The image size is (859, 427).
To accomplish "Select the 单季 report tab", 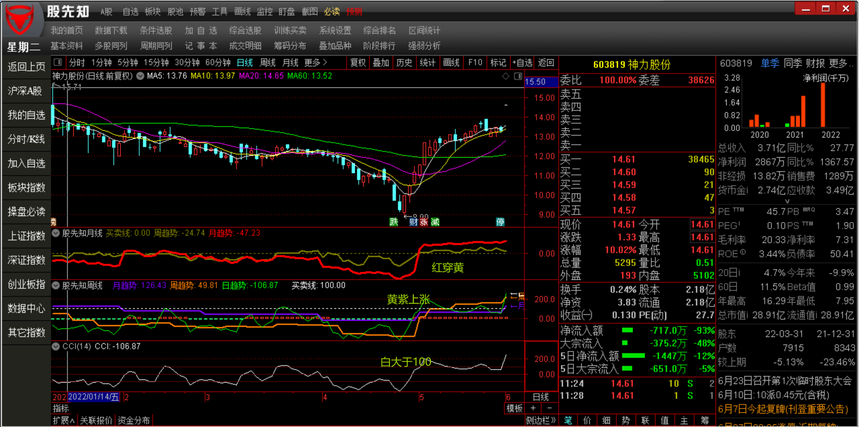I will pos(769,64).
